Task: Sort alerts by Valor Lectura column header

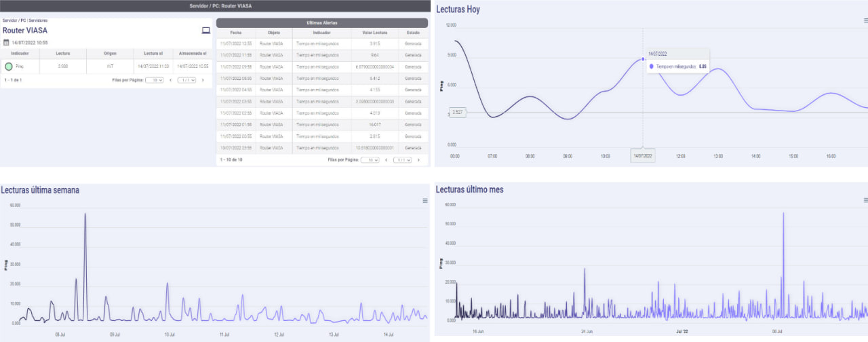Action: click(374, 33)
